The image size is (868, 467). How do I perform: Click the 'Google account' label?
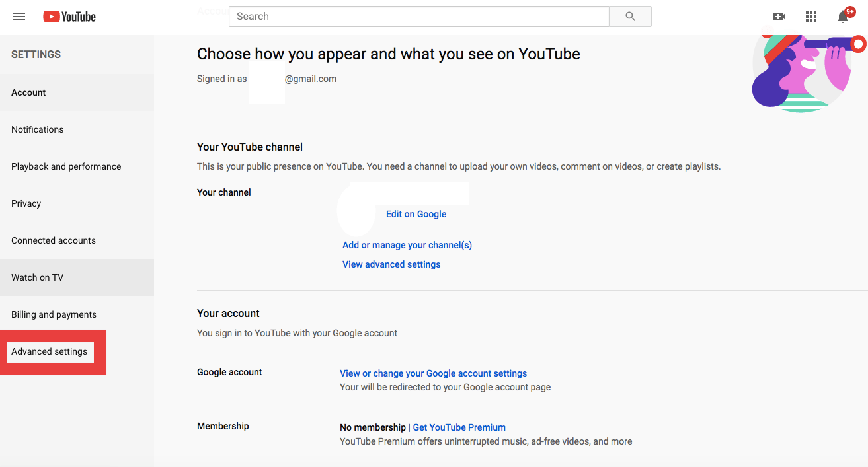(229, 372)
